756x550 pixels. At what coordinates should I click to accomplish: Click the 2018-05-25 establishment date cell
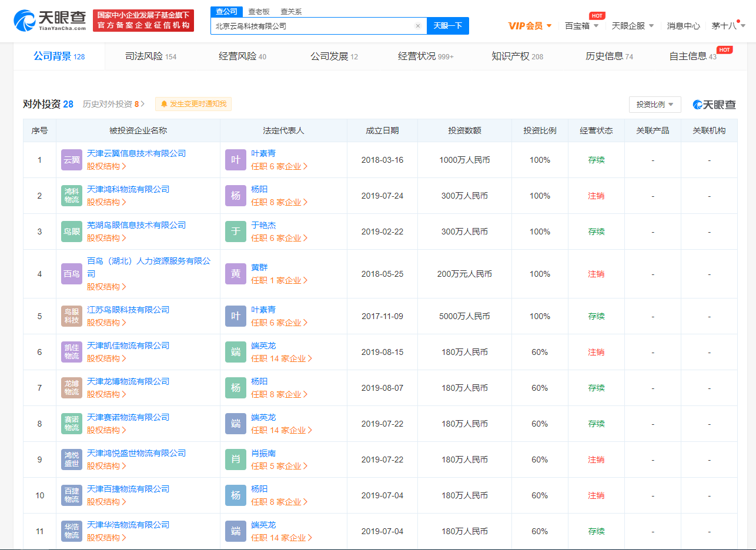(x=382, y=274)
